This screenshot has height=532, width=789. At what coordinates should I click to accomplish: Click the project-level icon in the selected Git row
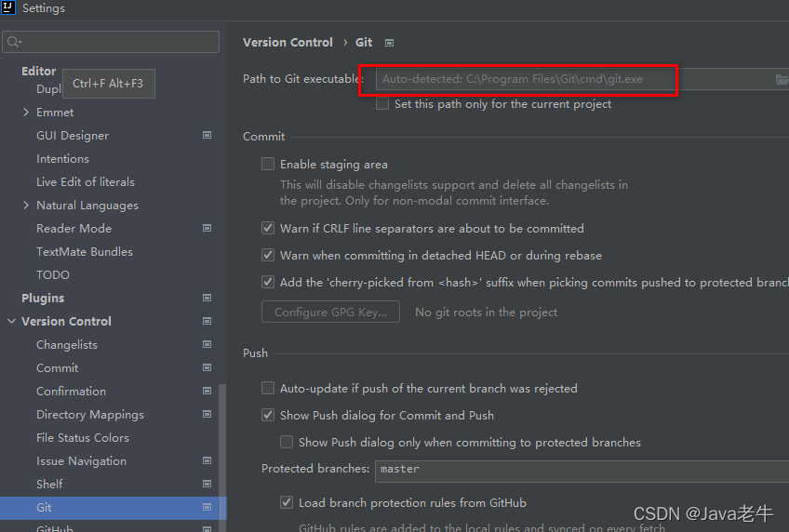click(x=207, y=507)
